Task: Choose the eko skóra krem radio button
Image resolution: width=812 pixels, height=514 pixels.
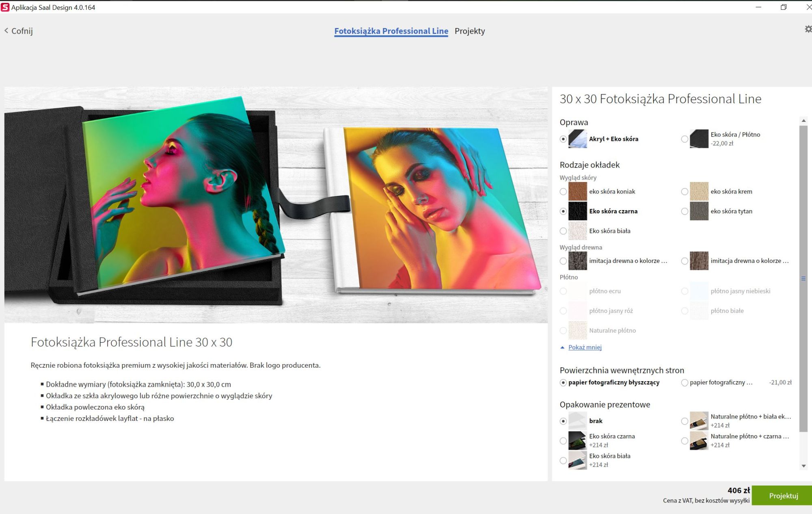Action: click(685, 191)
